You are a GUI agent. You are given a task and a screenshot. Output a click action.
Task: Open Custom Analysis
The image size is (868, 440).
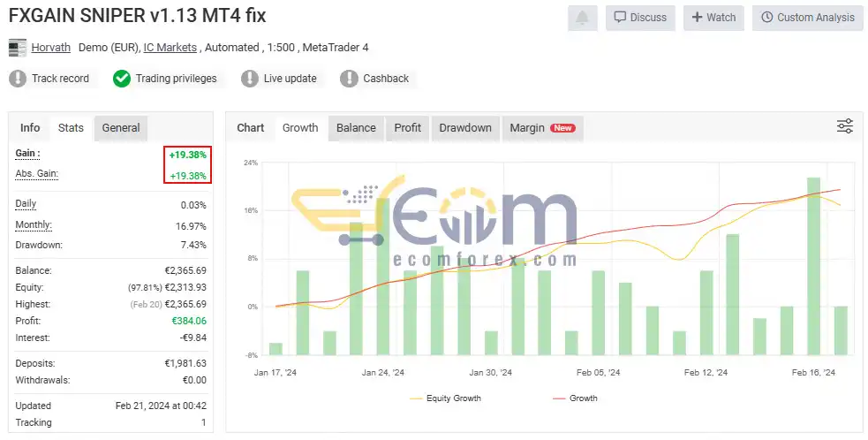[808, 18]
